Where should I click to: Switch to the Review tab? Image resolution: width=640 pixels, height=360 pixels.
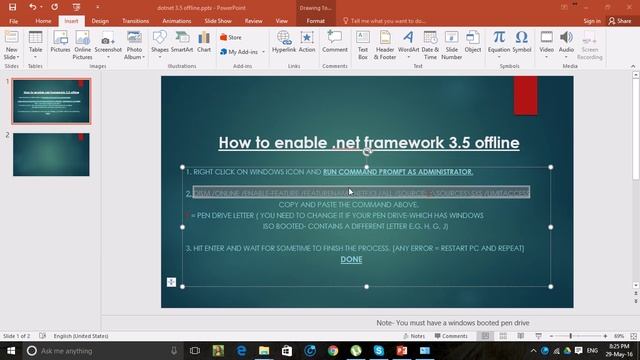click(253, 21)
